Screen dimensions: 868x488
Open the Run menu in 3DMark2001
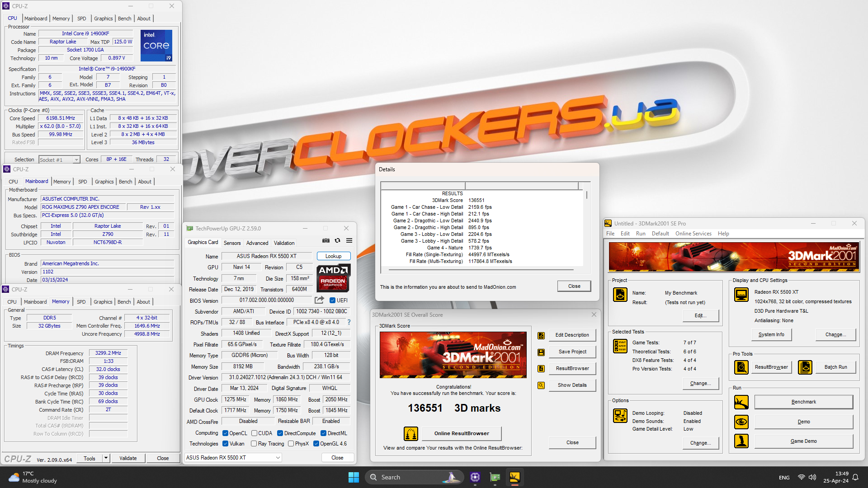[x=641, y=234]
